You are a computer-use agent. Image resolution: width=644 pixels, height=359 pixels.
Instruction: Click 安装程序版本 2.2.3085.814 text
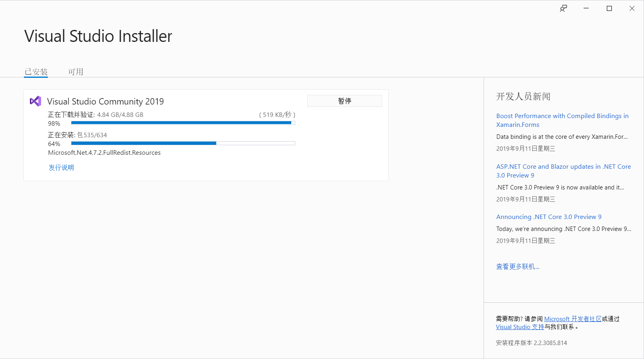pos(531,343)
